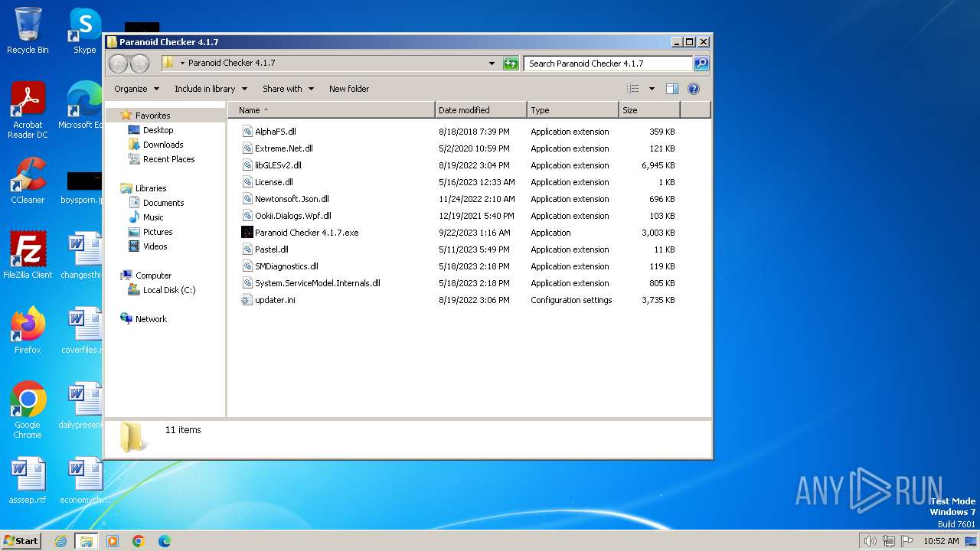Open CCleaner desktop shortcut

pos(28,181)
